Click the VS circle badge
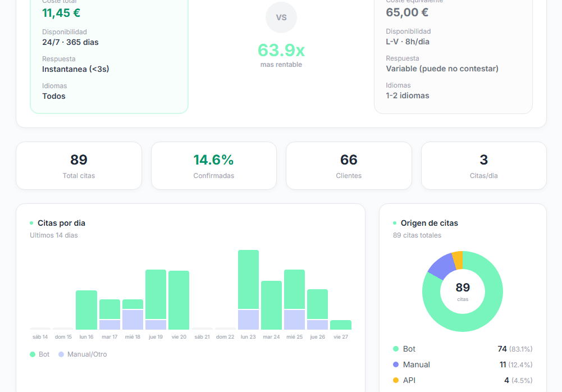 point(281,17)
